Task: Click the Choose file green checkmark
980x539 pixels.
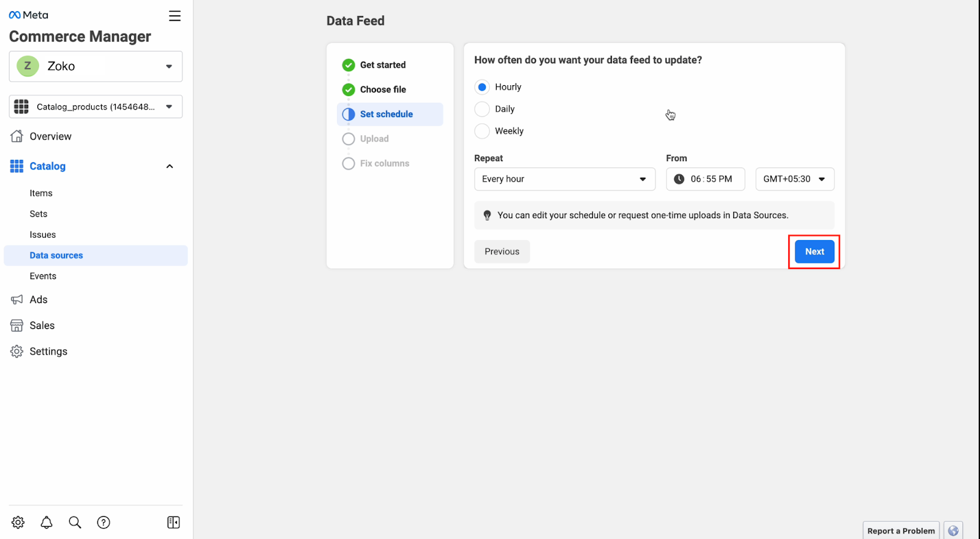Action: tap(349, 89)
